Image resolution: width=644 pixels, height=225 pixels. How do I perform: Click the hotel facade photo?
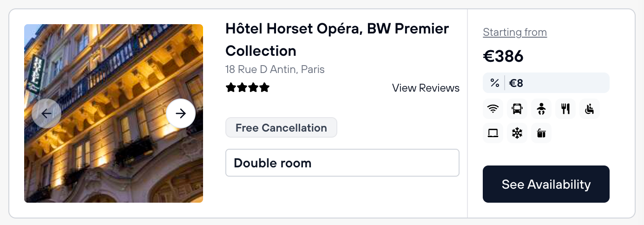[x=114, y=158]
